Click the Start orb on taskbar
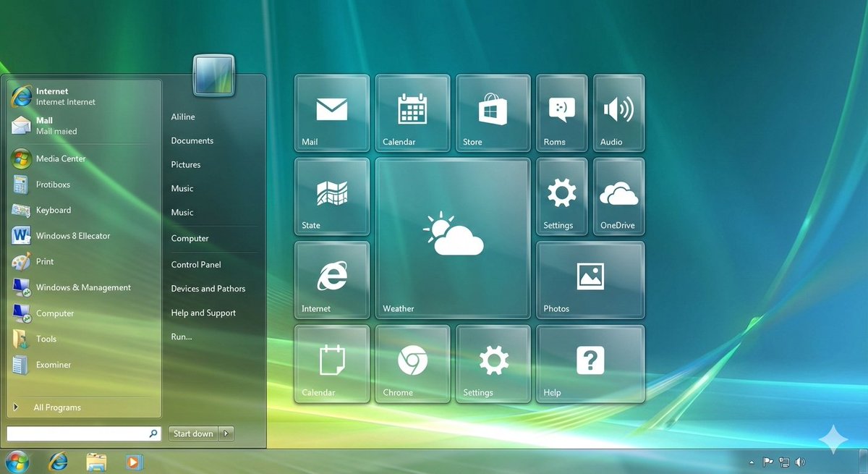 pos(17,461)
